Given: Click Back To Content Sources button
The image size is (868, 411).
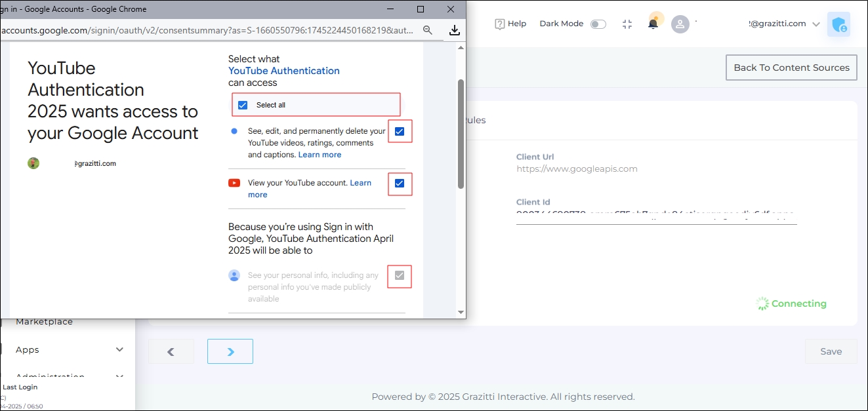Looking at the screenshot, I should (x=791, y=68).
